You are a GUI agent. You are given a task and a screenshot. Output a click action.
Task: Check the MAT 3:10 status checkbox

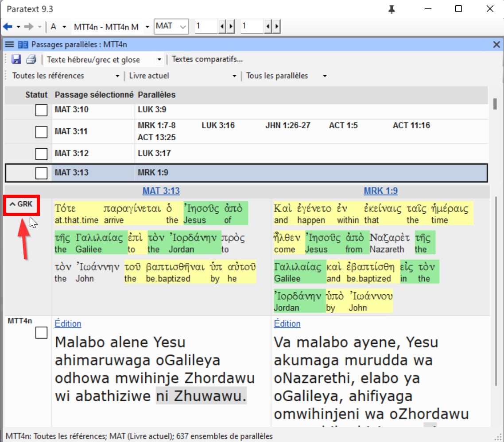coord(41,110)
